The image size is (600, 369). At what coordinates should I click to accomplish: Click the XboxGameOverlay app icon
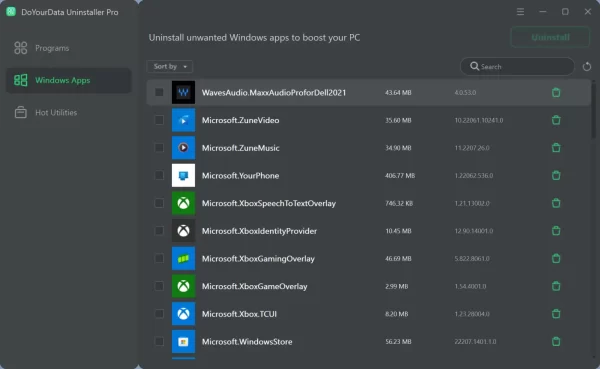click(x=183, y=286)
